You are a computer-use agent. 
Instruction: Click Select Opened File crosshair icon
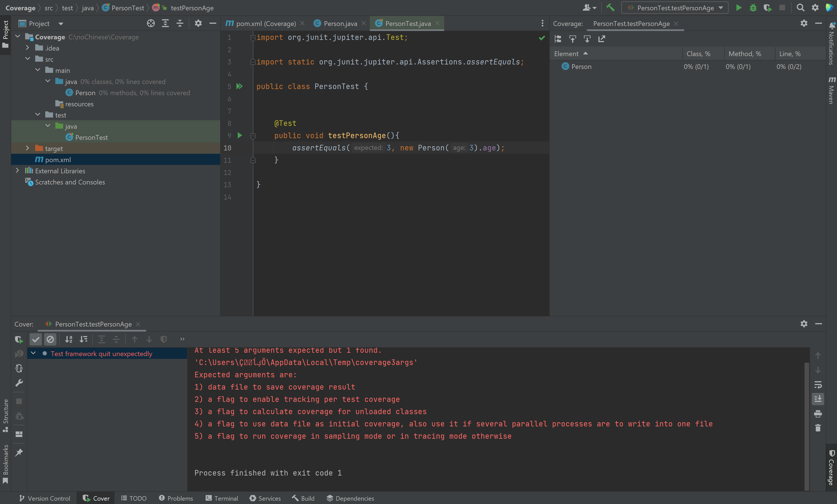tap(151, 23)
